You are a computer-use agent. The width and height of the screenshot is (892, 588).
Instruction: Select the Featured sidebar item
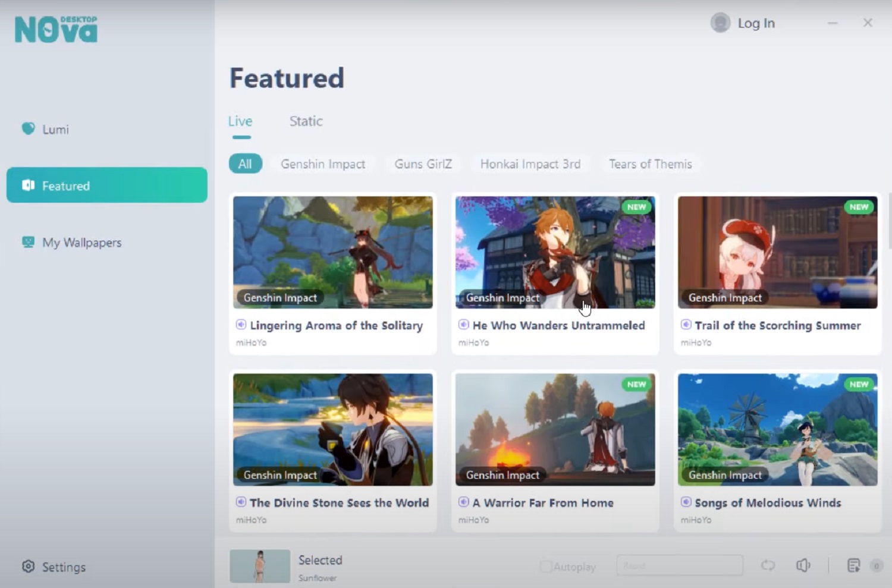pyautogui.click(x=107, y=185)
